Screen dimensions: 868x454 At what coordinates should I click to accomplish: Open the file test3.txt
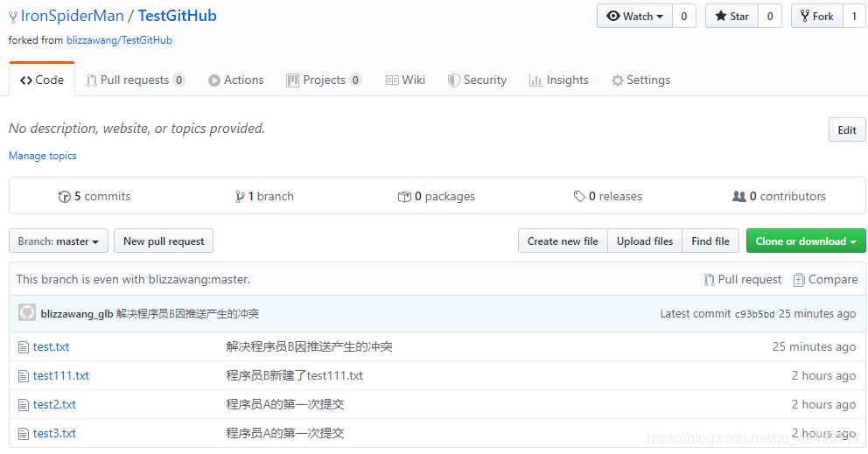click(x=54, y=433)
